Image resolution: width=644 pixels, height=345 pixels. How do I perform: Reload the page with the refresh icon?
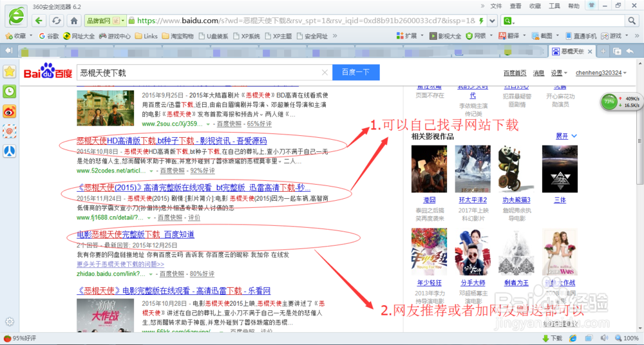tap(56, 20)
